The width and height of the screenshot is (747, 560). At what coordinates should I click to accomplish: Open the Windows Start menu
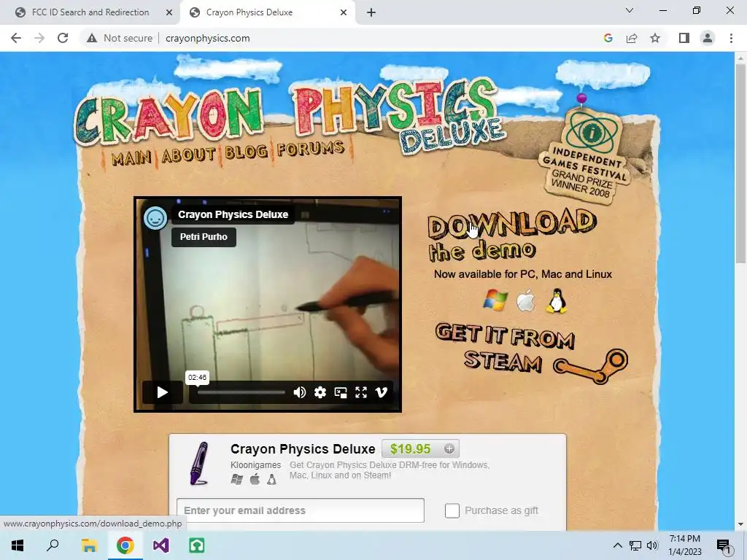[x=18, y=545]
